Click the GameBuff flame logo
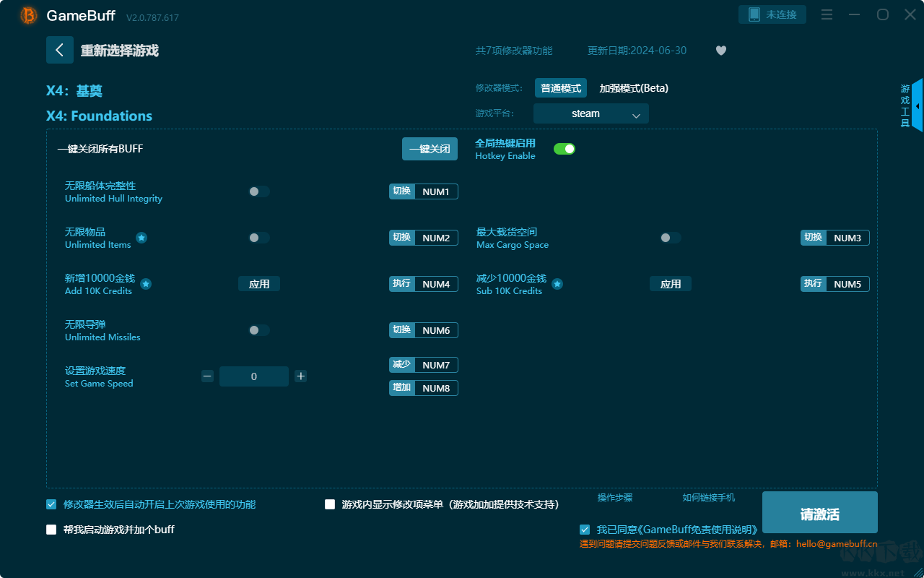 click(27, 14)
